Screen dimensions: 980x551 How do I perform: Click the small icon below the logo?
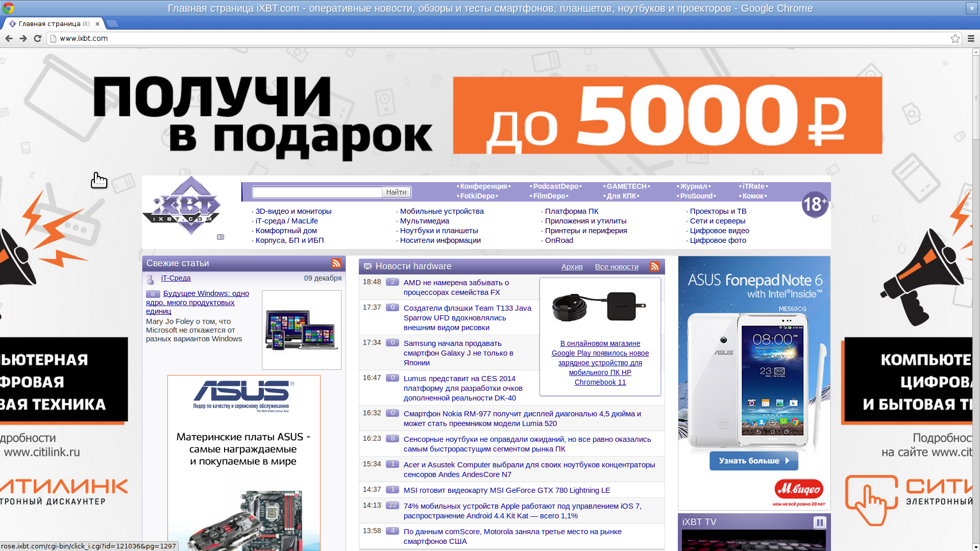(220, 237)
